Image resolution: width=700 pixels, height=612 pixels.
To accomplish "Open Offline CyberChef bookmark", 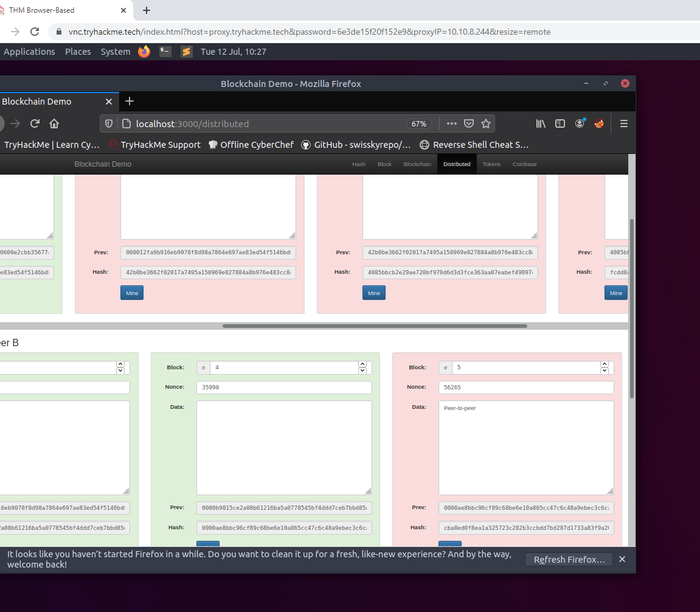I will click(x=251, y=145).
